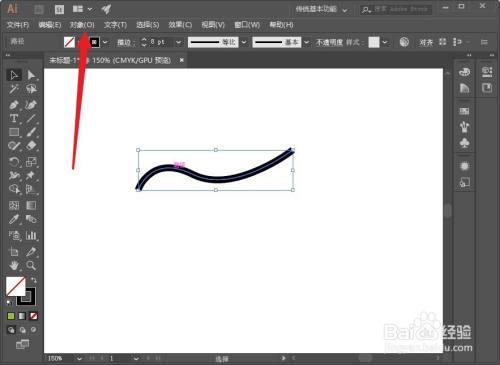Select the Lasso tool

[x=31, y=89]
